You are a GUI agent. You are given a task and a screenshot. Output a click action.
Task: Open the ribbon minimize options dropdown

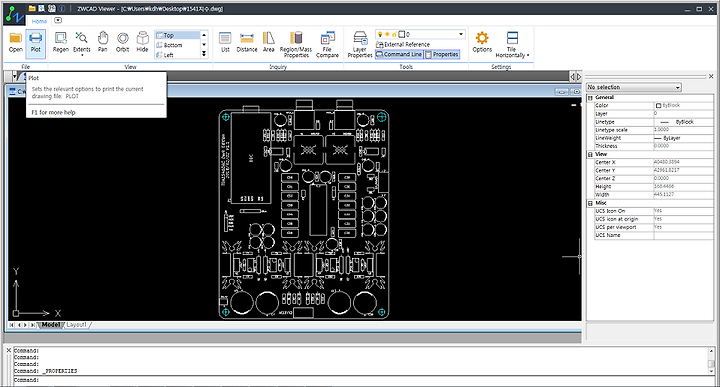58,20
